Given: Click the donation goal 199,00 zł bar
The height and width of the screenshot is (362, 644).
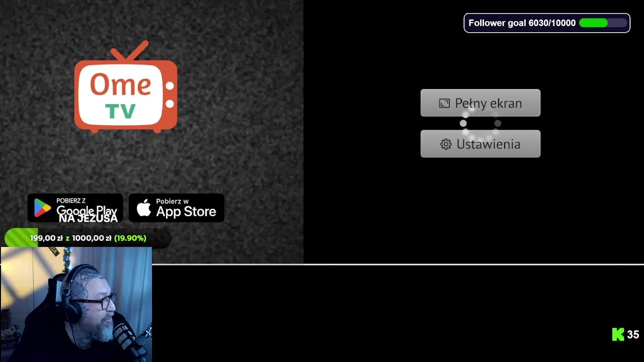Looking at the screenshot, I should (88, 238).
